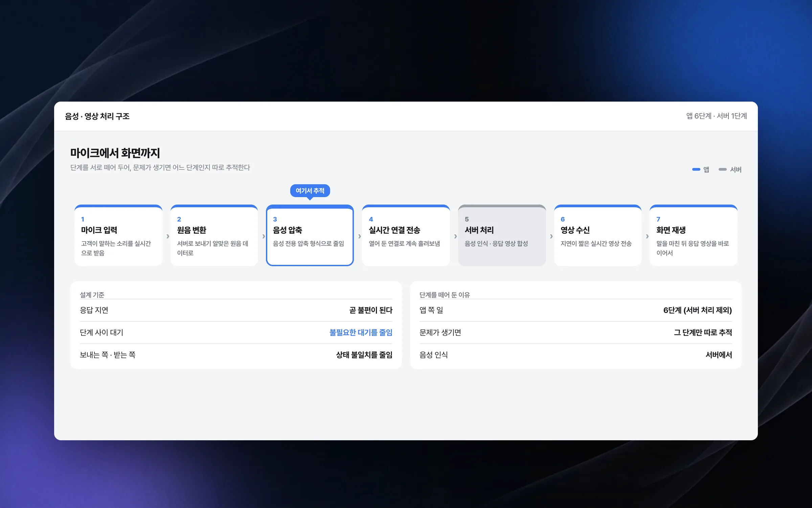
Task: Click chevron between 원음 변환 and 음성 압축
Action: point(264,236)
